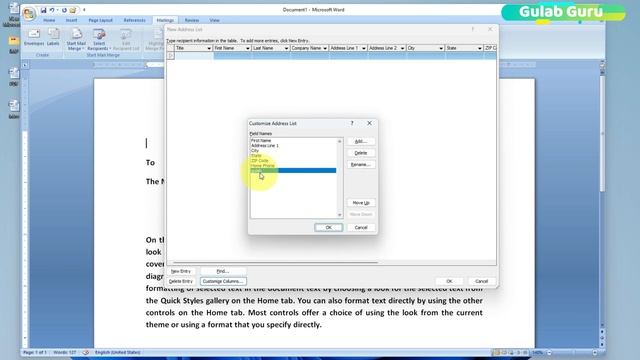Open the References ribbon tab
The image size is (640, 360).
click(x=134, y=20)
